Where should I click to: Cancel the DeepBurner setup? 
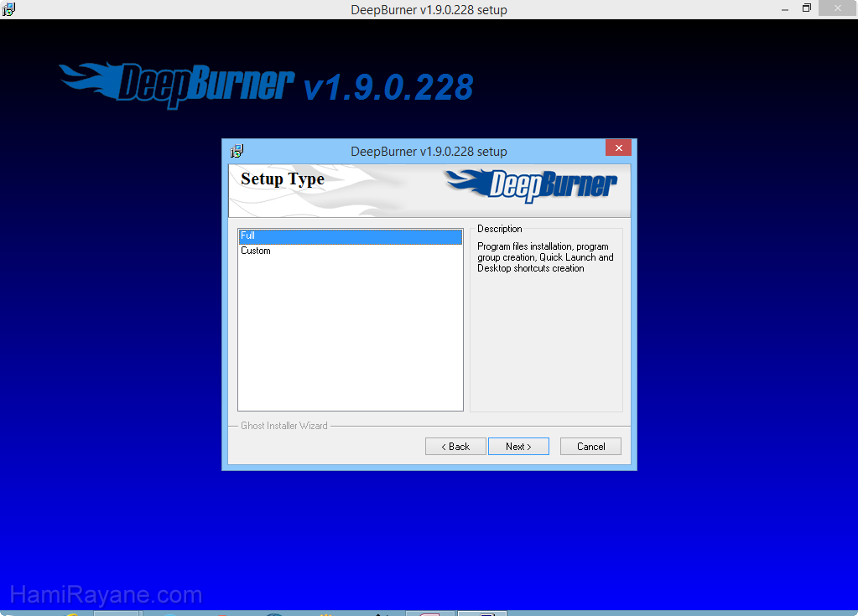(x=590, y=447)
